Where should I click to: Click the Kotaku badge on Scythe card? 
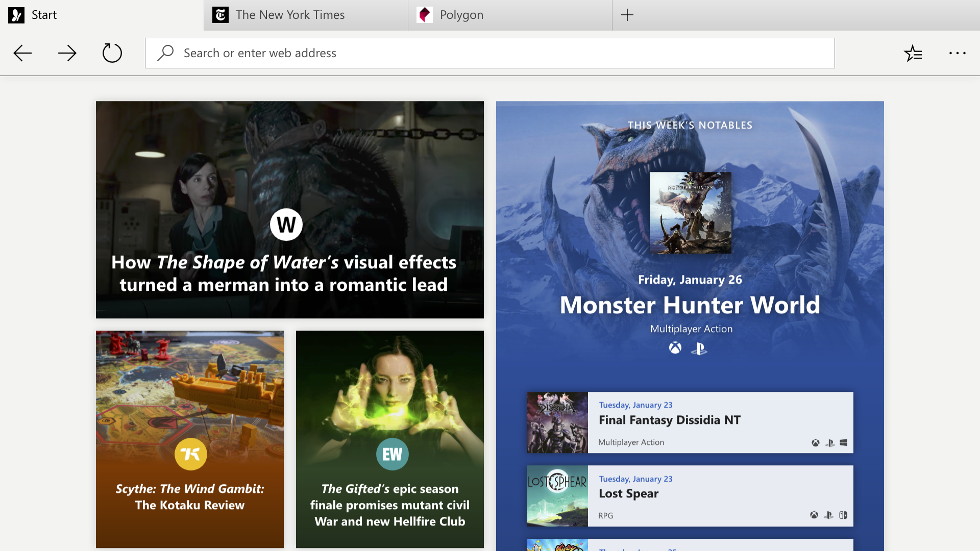point(190,454)
